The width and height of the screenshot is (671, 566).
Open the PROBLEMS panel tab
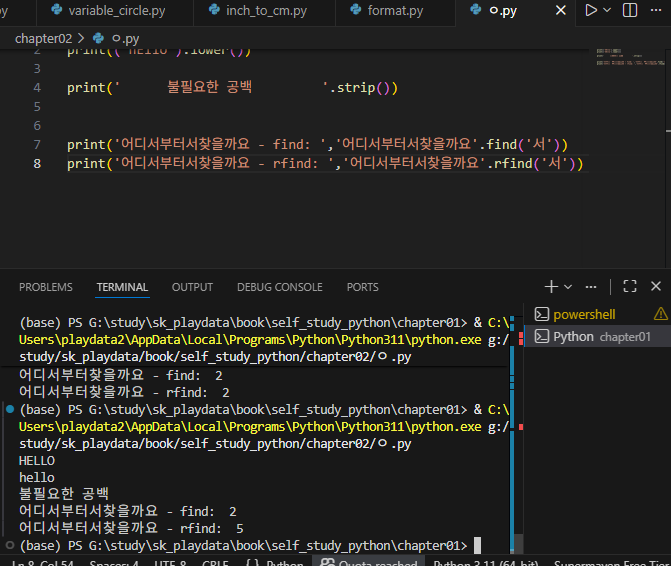pyautogui.click(x=46, y=287)
